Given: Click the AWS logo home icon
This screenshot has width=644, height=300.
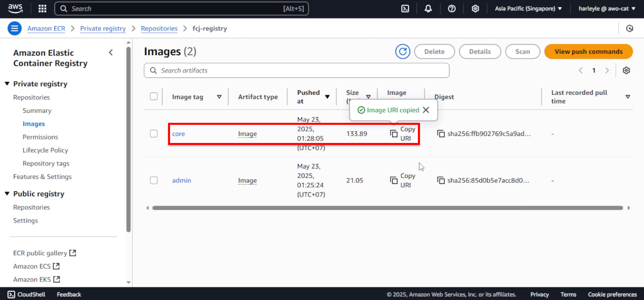Looking at the screenshot, I should pos(15,8).
